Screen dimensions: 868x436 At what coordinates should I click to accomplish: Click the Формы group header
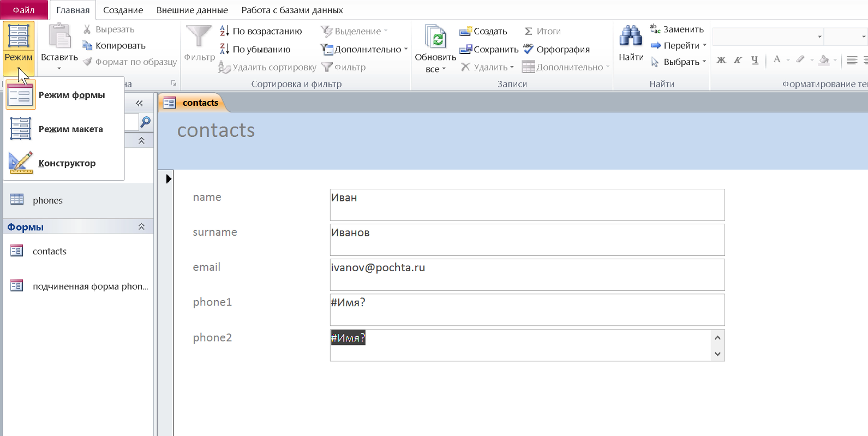click(x=79, y=227)
